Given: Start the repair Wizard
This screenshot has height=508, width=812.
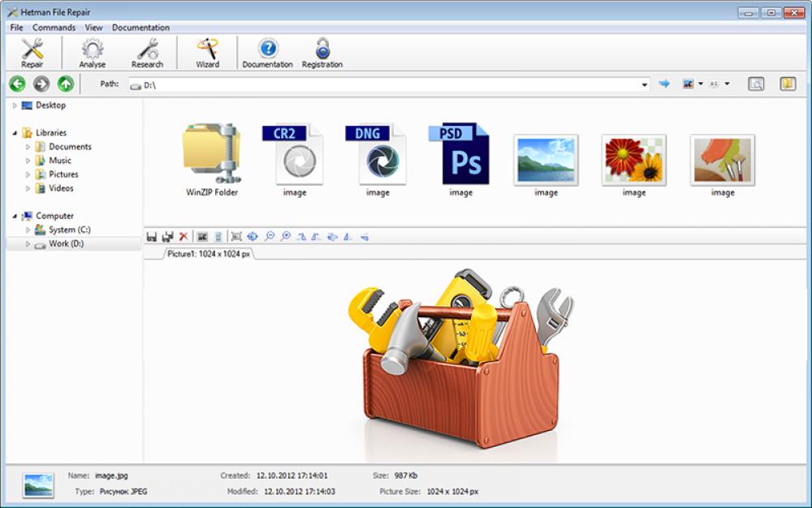Looking at the screenshot, I should coord(206,51).
